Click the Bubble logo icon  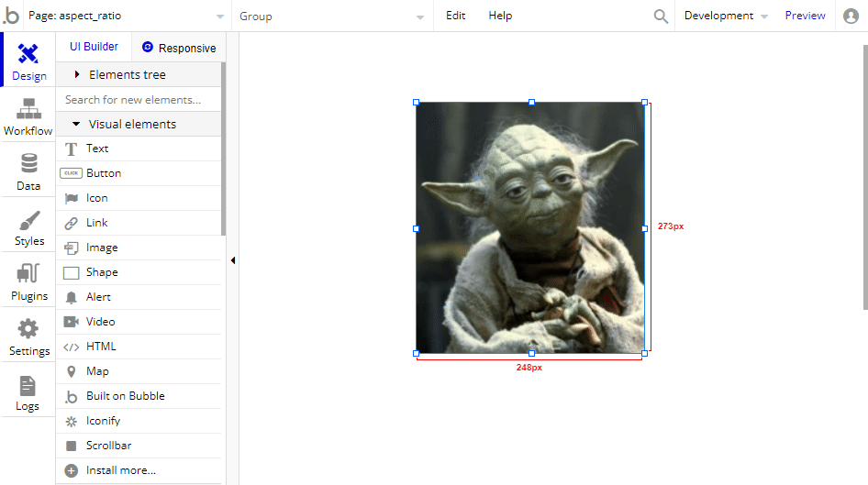(11, 16)
